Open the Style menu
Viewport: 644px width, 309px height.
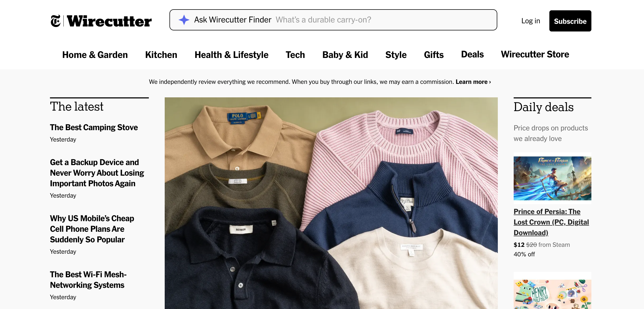pos(396,55)
